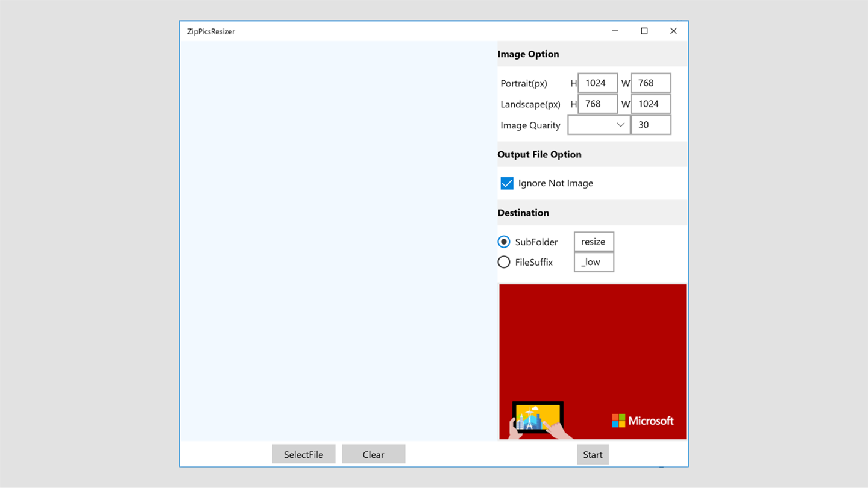Choose the FileSuffix destination option
This screenshot has width=868, height=488.
click(504, 262)
